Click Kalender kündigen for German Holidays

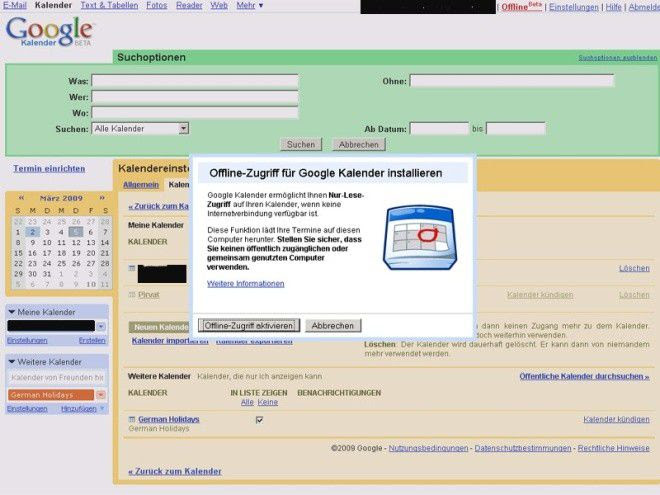(x=616, y=419)
